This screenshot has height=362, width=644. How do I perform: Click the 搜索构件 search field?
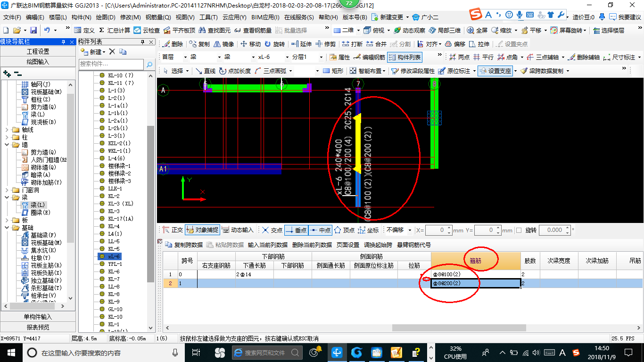(111, 64)
